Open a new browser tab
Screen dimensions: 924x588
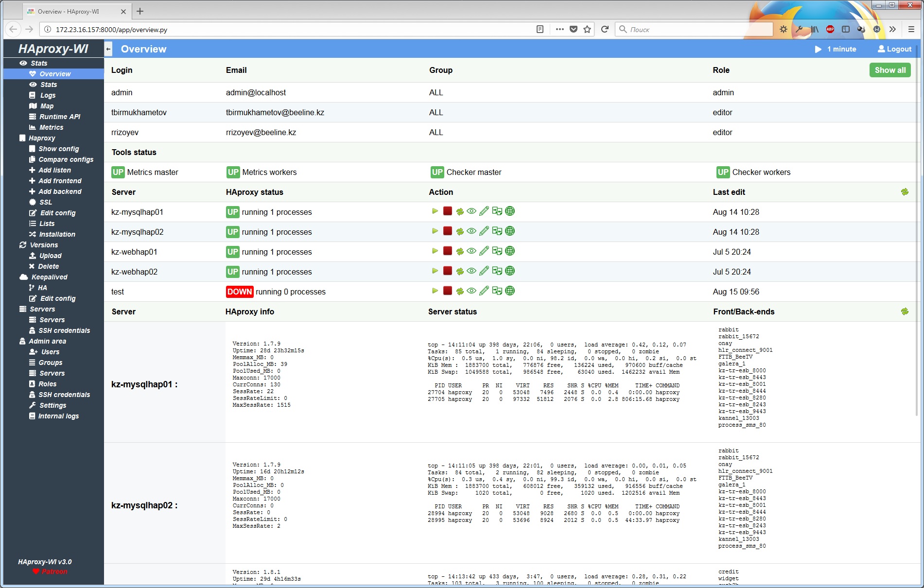pyautogui.click(x=140, y=11)
